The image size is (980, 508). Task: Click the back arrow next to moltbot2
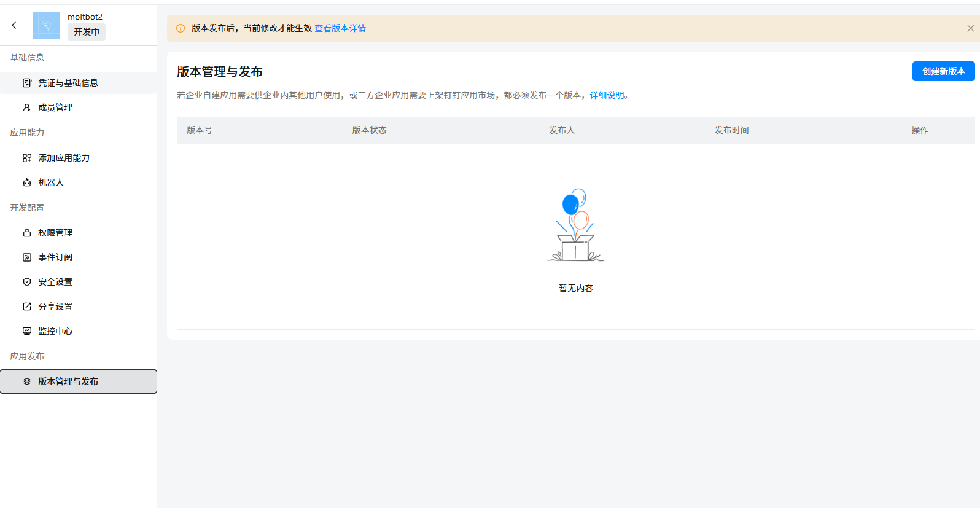pos(14,25)
